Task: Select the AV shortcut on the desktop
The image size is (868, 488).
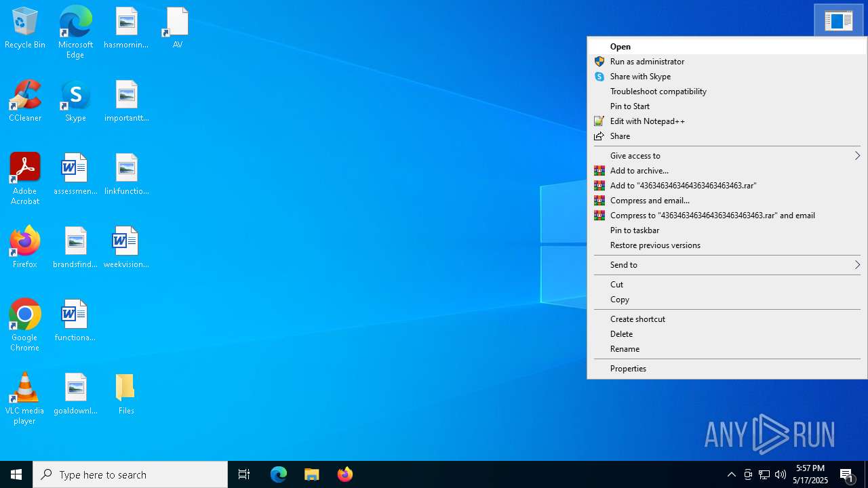Action: point(177,28)
